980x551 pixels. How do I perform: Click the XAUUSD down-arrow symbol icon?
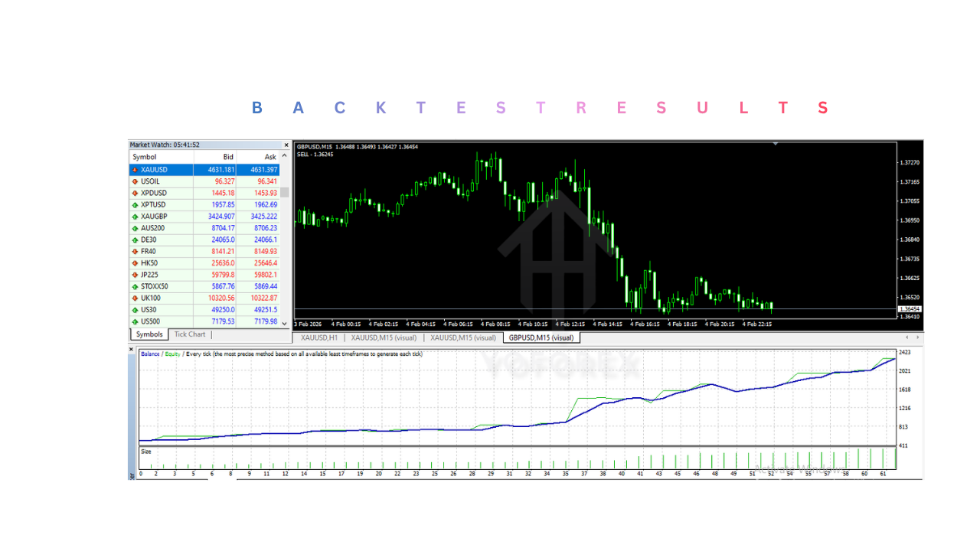[135, 170]
